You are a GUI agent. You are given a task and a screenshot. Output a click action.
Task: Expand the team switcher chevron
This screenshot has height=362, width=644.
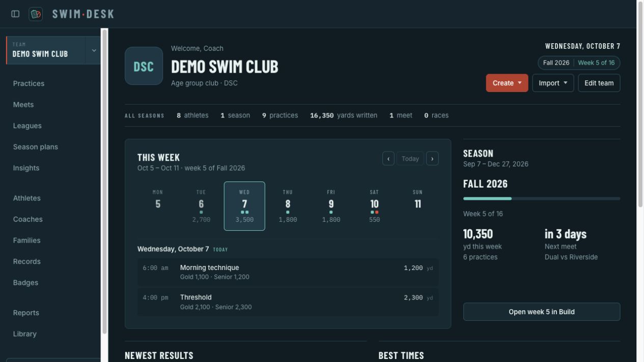pyautogui.click(x=94, y=50)
